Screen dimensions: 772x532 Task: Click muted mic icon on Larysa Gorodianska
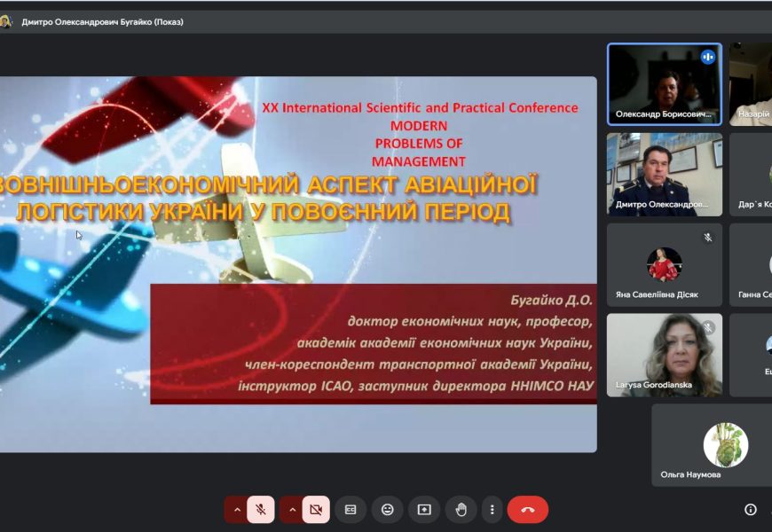coord(707,328)
